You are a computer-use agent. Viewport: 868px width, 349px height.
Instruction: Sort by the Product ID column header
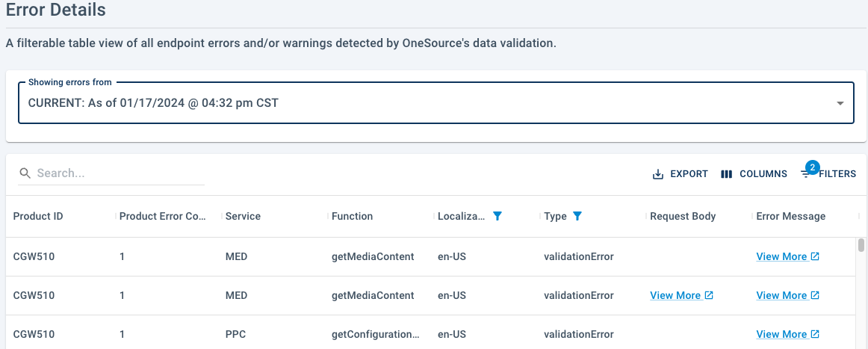38,216
